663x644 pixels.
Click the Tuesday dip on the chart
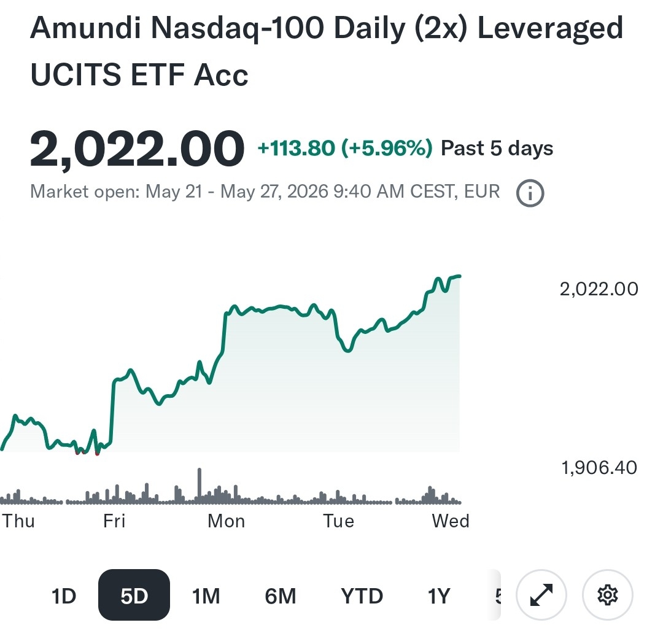347,350
